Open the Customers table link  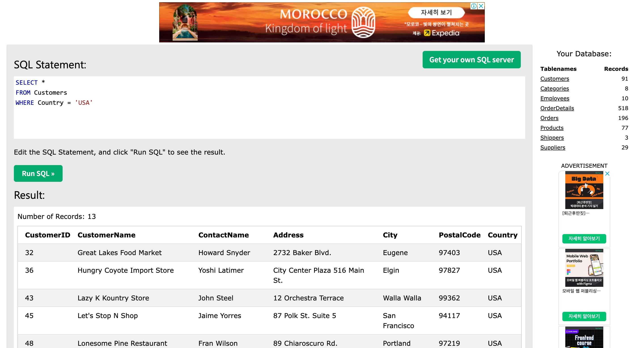click(555, 79)
